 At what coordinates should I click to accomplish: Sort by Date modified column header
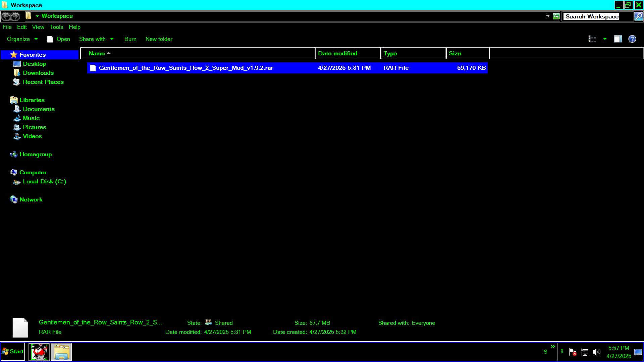point(348,54)
